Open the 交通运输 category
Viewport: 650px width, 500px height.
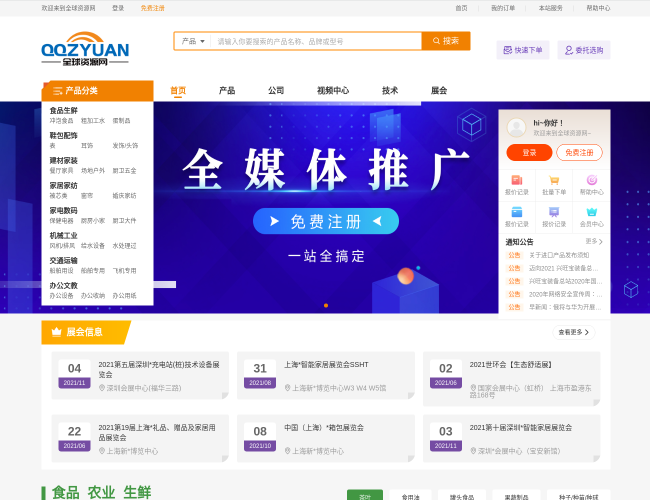[x=63, y=260]
